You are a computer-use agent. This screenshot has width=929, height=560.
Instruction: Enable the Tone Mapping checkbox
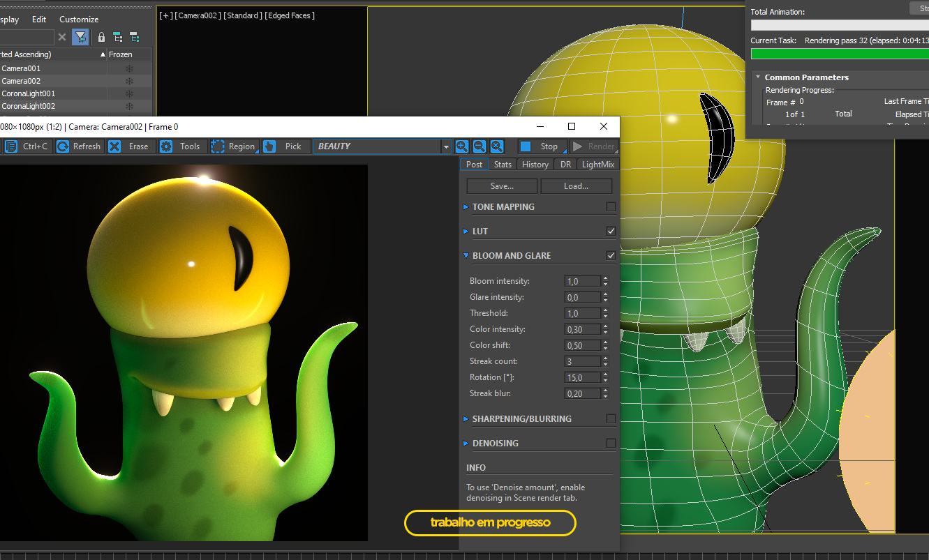coord(611,207)
